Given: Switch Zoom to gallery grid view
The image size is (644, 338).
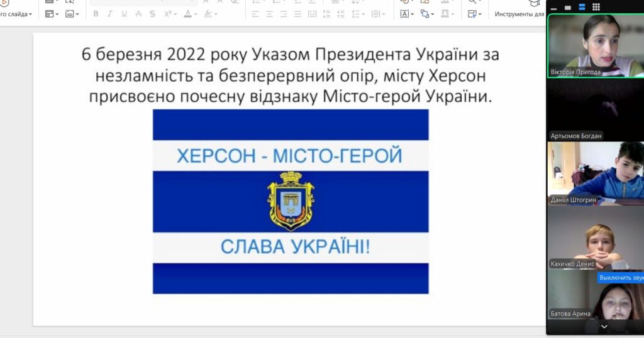Looking at the screenshot, I should [596, 7].
